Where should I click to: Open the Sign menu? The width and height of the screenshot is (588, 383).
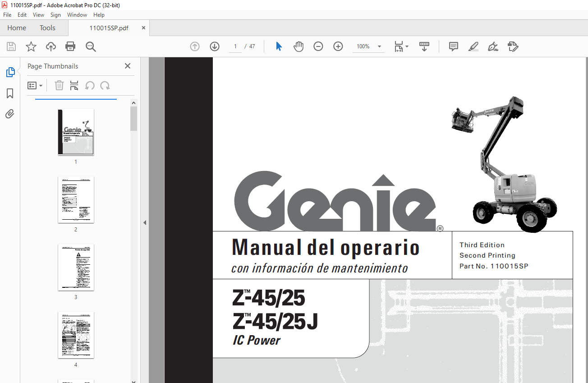click(55, 15)
